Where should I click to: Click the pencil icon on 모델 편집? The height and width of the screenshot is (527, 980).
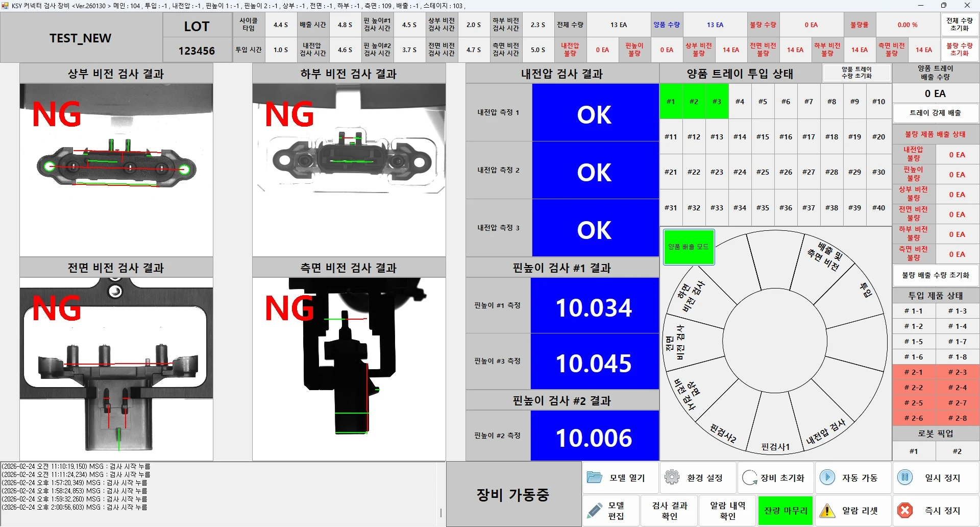click(x=595, y=510)
